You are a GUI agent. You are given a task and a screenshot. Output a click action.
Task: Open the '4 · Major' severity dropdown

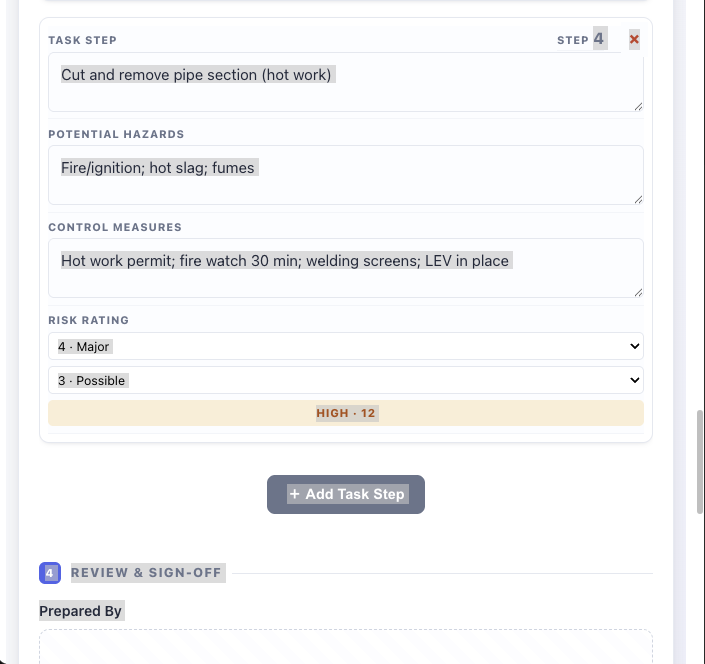[x=346, y=346]
